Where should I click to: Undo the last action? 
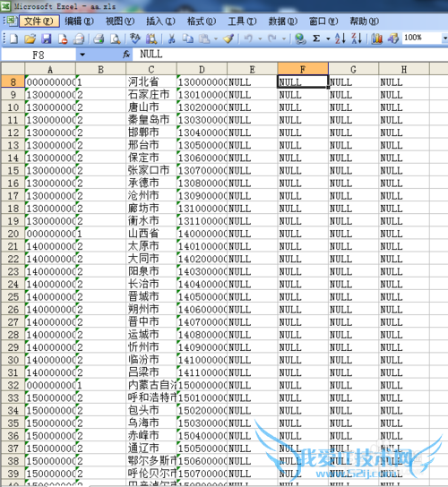click(248, 38)
